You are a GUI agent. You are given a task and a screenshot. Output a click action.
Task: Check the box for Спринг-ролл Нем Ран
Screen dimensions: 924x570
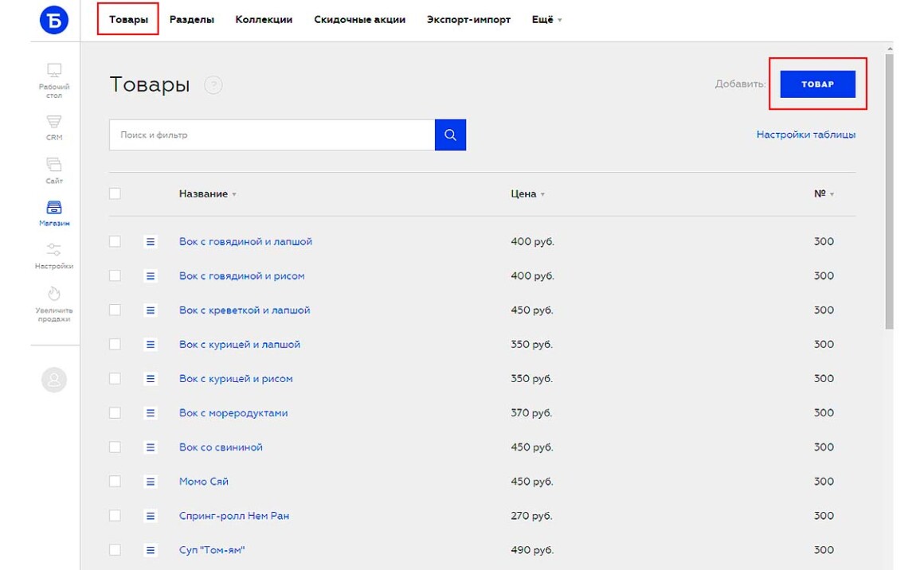(115, 516)
